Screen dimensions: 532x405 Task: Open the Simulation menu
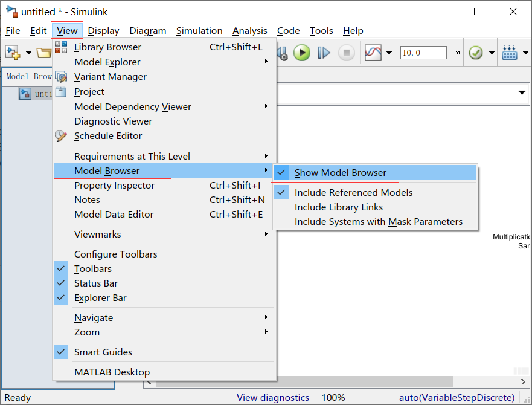(199, 31)
